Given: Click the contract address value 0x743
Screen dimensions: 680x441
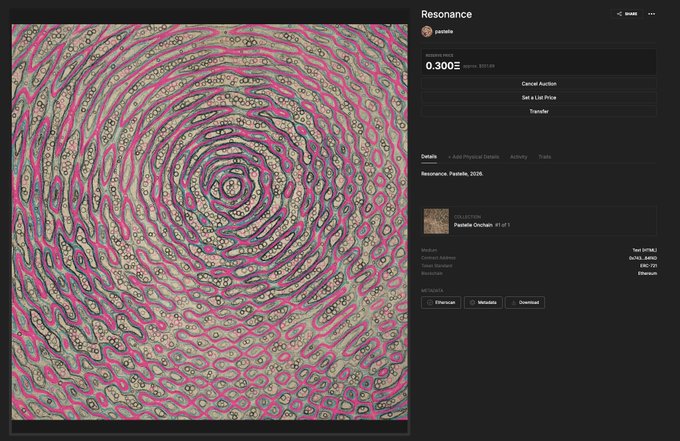Looking at the screenshot, I should [643, 258].
